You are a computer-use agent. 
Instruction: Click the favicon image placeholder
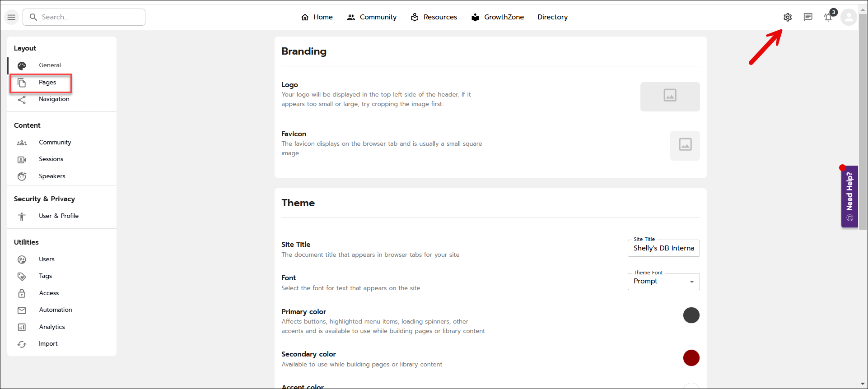point(685,145)
